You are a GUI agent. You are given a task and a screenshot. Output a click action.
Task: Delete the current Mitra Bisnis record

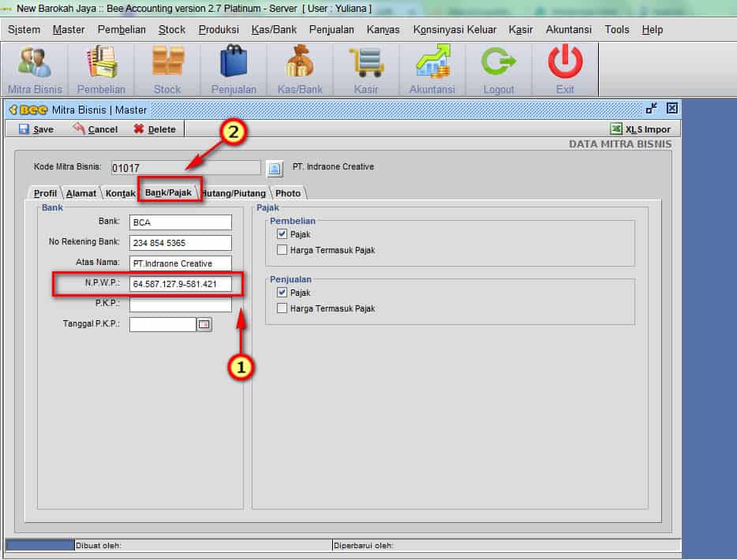click(155, 129)
